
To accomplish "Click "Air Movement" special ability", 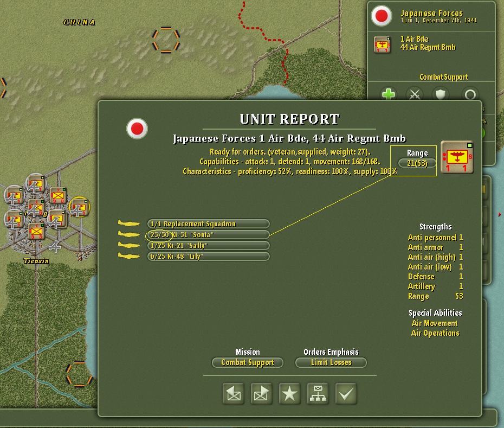I will pos(435,323).
